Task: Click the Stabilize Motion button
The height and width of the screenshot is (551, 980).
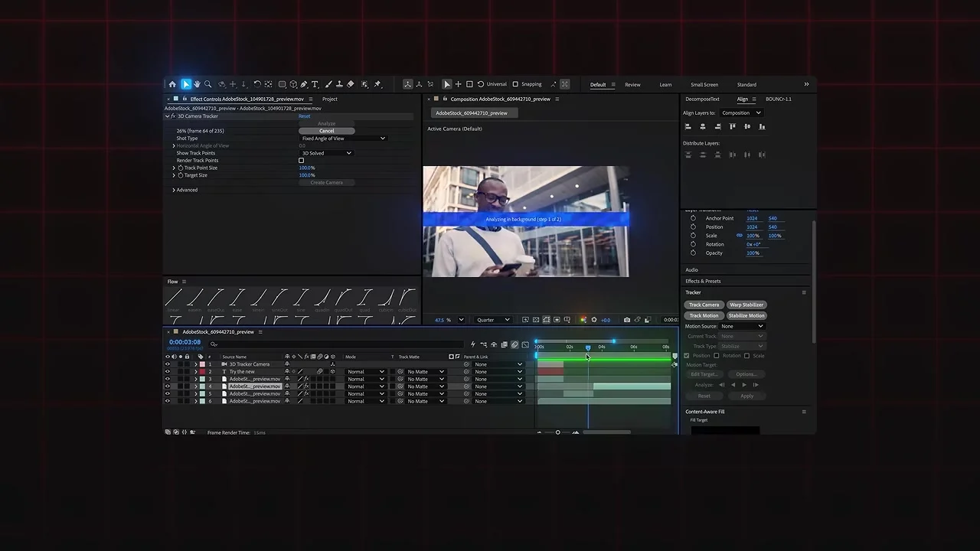Action: coord(746,315)
